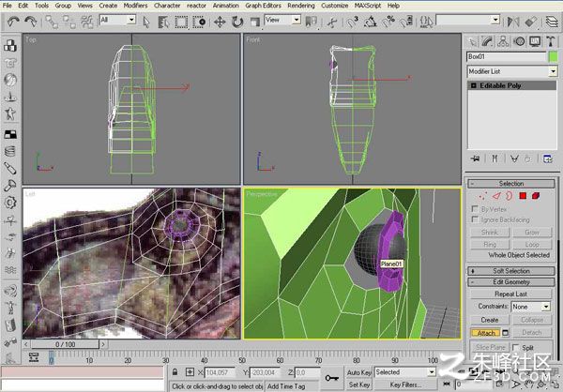
Task: Activate the Select Object arrow tool
Action: (x=146, y=23)
